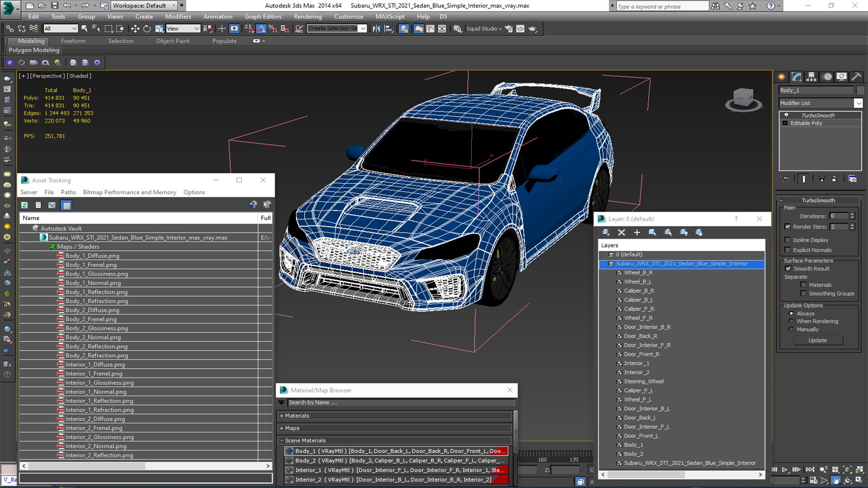
Task: Click the Body_1 object color swatch
Action: pos(860,90)
